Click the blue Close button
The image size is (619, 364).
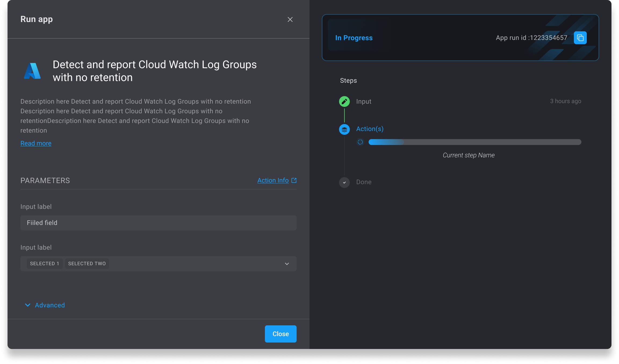pos(281,334)
